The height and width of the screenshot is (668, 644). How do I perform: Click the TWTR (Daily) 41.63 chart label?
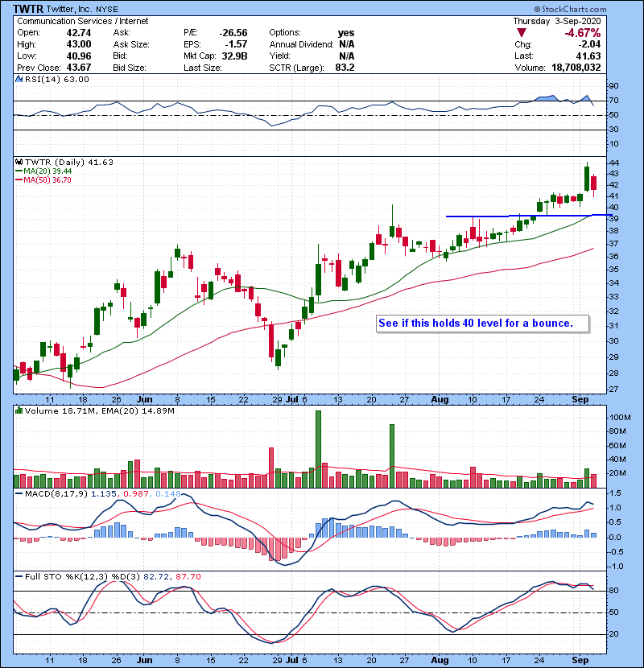tap(69, 162)
